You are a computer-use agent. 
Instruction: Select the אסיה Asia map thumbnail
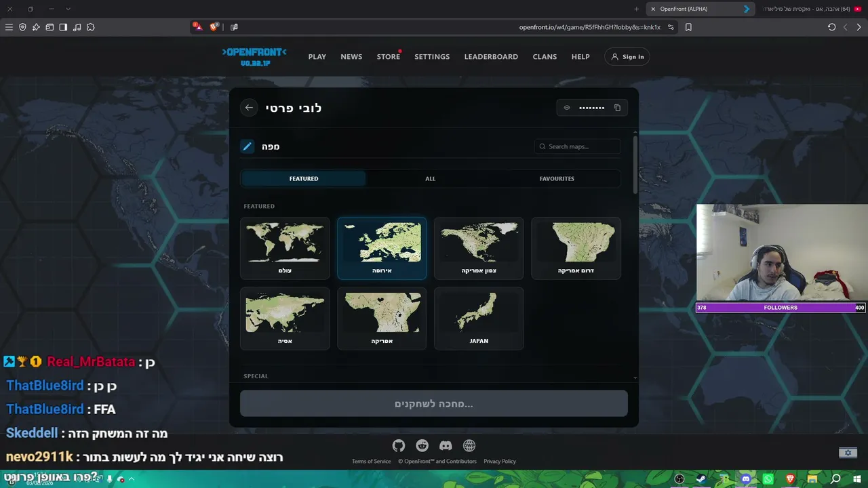coord(285,319)
